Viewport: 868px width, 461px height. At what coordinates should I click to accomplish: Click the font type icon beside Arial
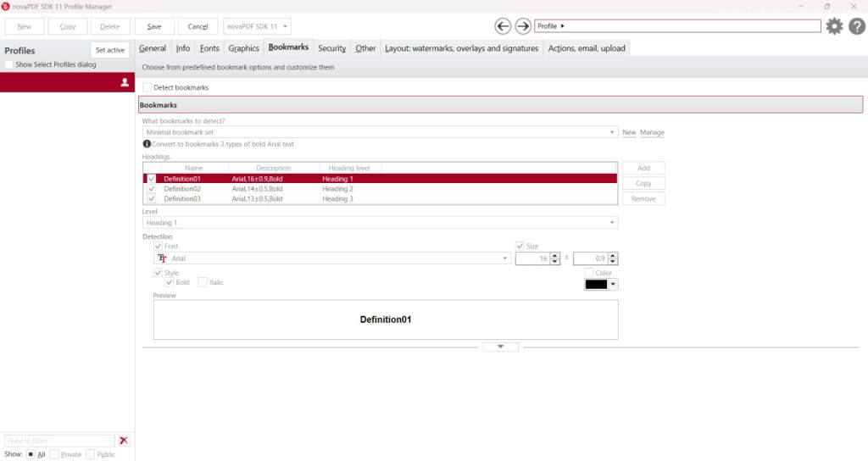(x=162, y=258)
